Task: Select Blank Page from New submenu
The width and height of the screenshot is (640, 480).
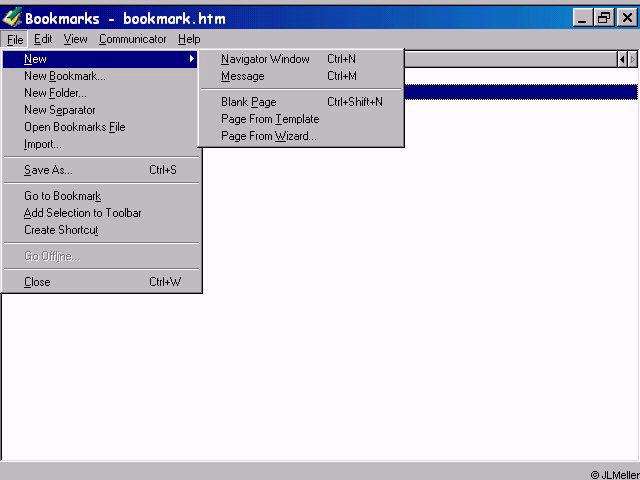Action: coord(301,102)
